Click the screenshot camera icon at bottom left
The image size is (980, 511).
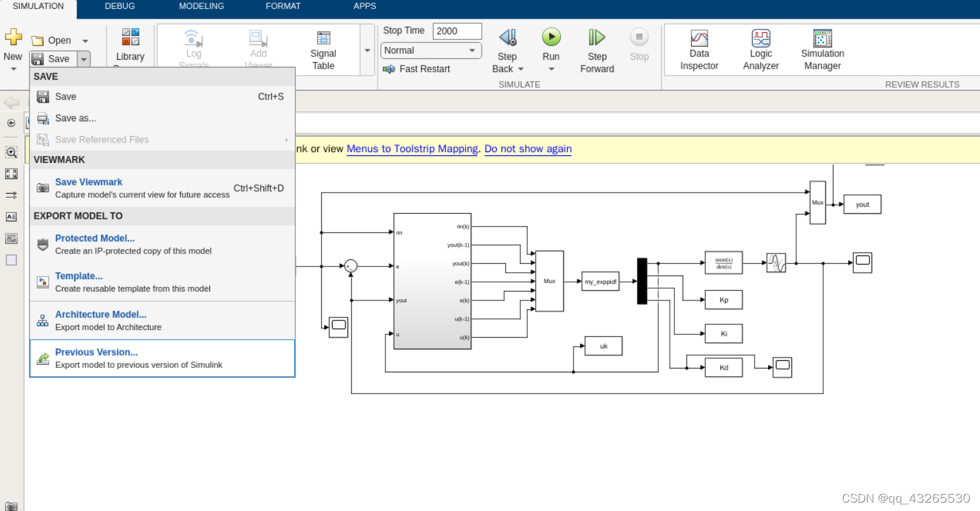(x=11, y=506)
